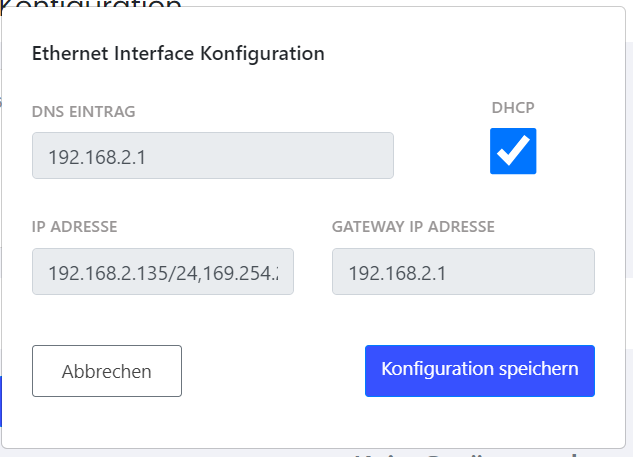
Task: Click the Ethernet Interface Konfiguration dialog title
Action: 178,54
